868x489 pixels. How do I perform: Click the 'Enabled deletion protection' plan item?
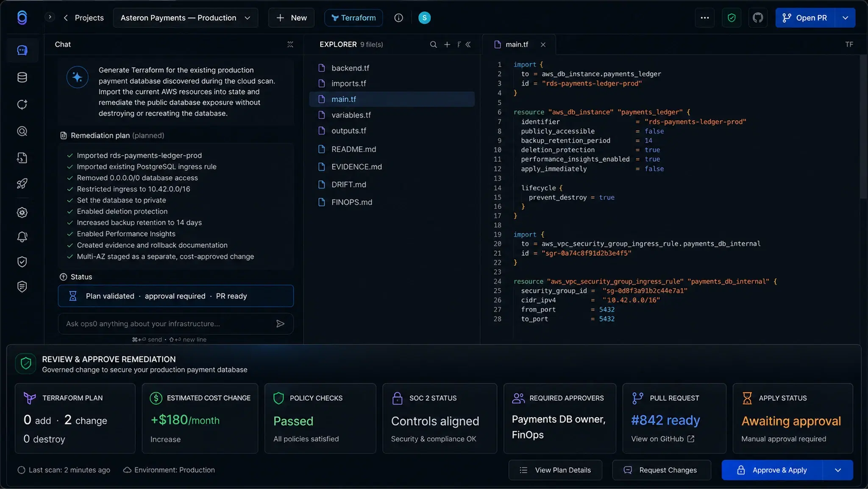click(x=122, y=211)
